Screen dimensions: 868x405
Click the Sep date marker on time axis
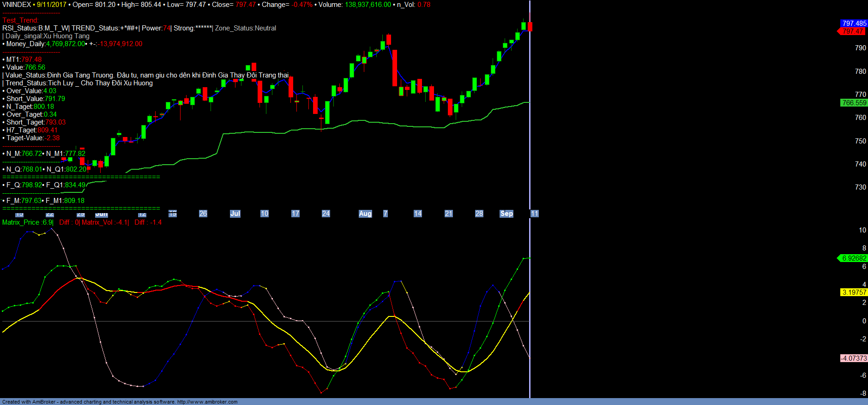(506, 214)
